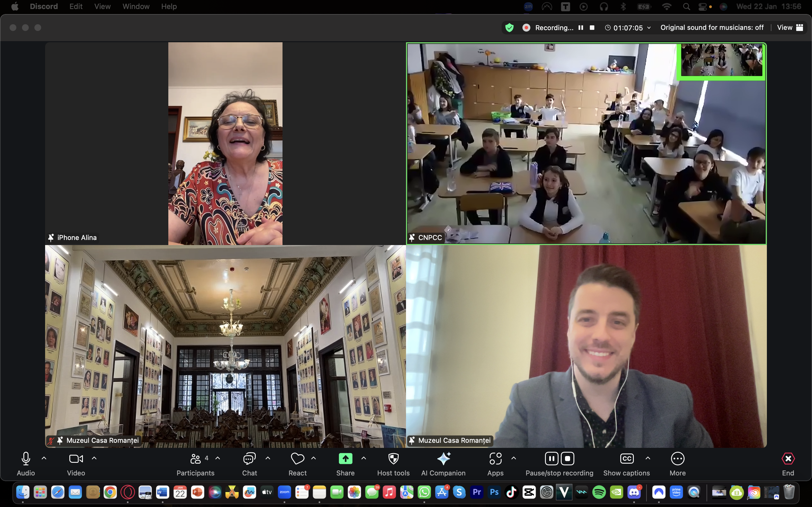Click the green Share screen button
This screenshot has height=507, width=812.
[345, 459]
